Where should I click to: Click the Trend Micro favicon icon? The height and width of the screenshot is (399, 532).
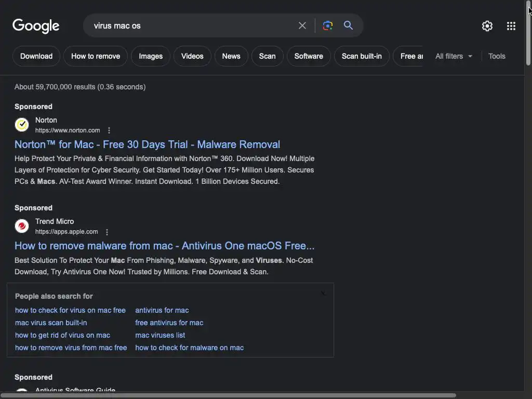(22, 226)
